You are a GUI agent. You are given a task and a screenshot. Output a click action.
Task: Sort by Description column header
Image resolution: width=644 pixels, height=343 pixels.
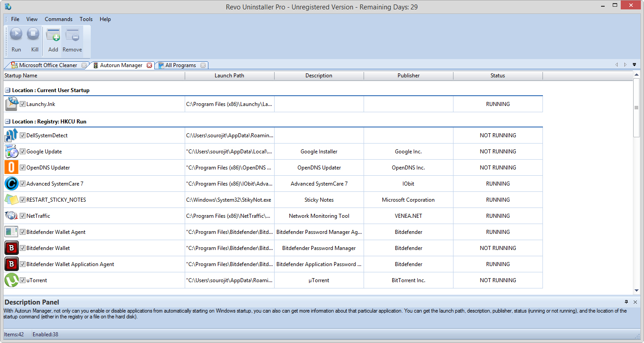tap(319, 76)
